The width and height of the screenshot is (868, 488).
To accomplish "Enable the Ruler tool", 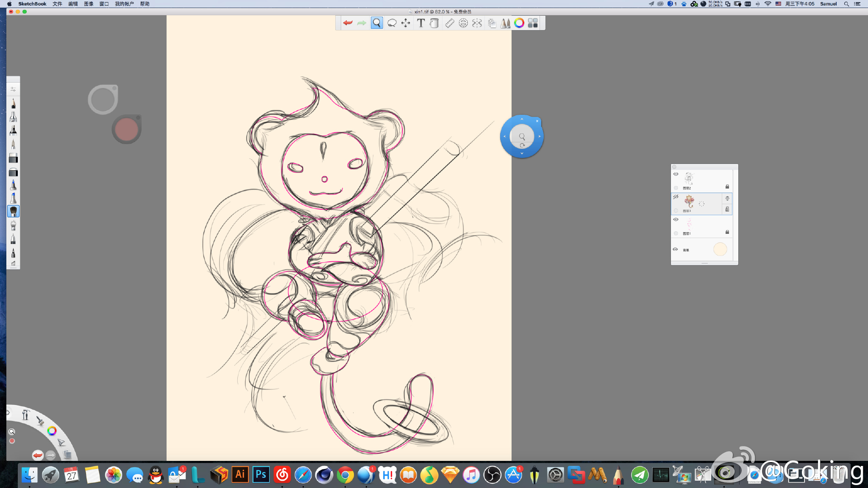I will [x=450, y=23].
